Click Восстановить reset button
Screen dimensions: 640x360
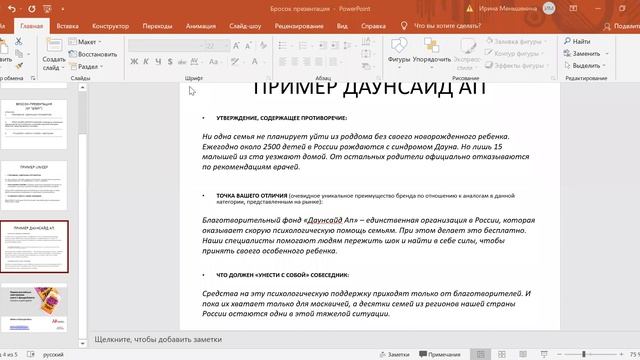(x=93, y=54)
